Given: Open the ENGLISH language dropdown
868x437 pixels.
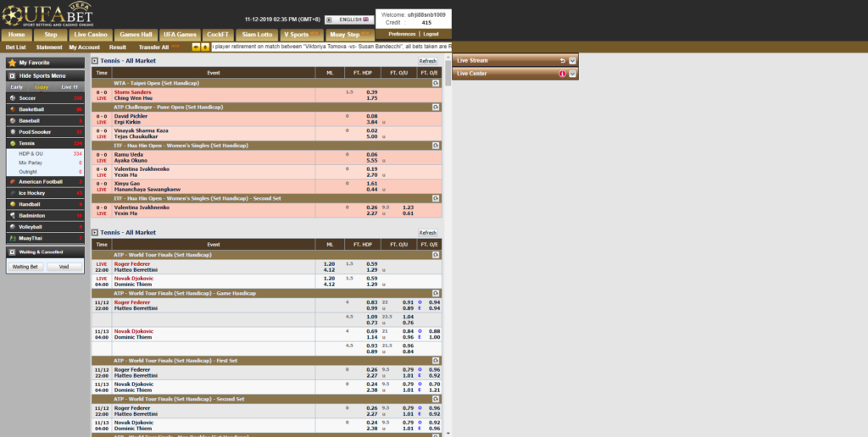Looking at the screenshot, I should tap(349, 19).
